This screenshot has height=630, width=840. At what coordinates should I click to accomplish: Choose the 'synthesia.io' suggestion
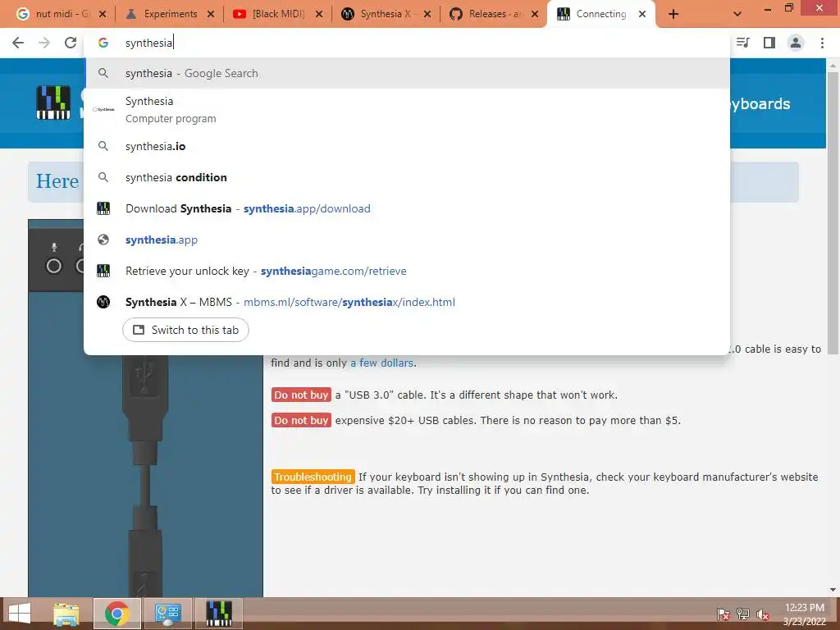click(x=407, y=146)
